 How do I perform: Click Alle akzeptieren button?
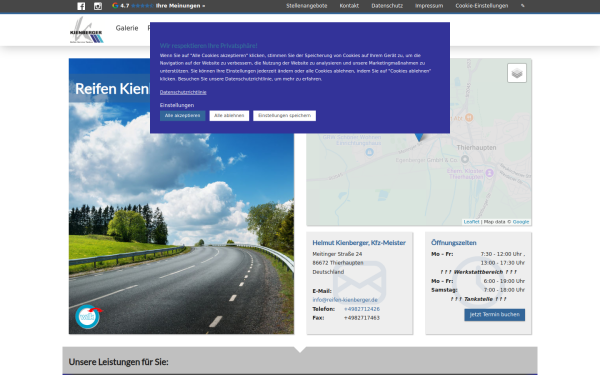pos(183,116)
